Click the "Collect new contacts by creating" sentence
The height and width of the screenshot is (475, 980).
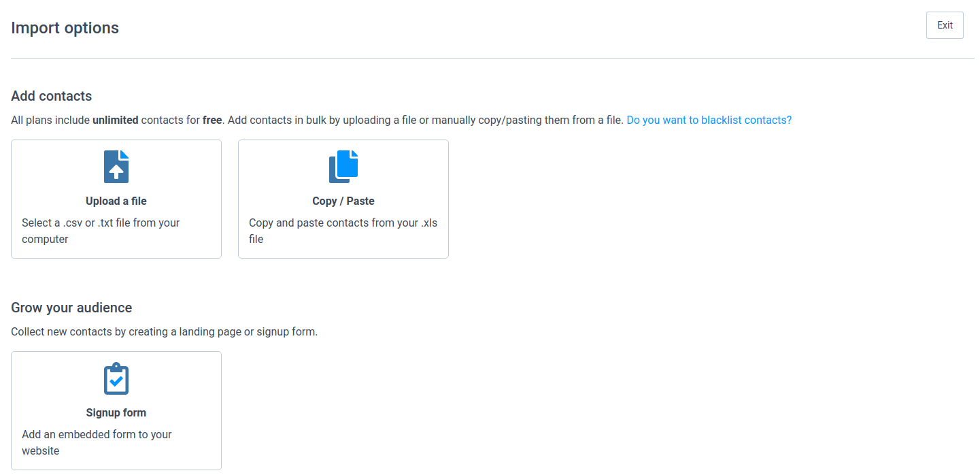pyautogui.click(x=164, y=331)
